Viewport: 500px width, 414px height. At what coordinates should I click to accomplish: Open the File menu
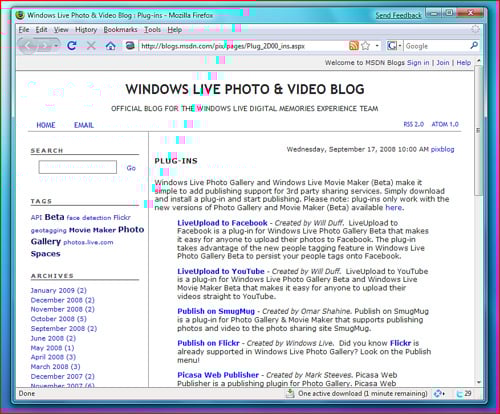click(x=24, y=30)
